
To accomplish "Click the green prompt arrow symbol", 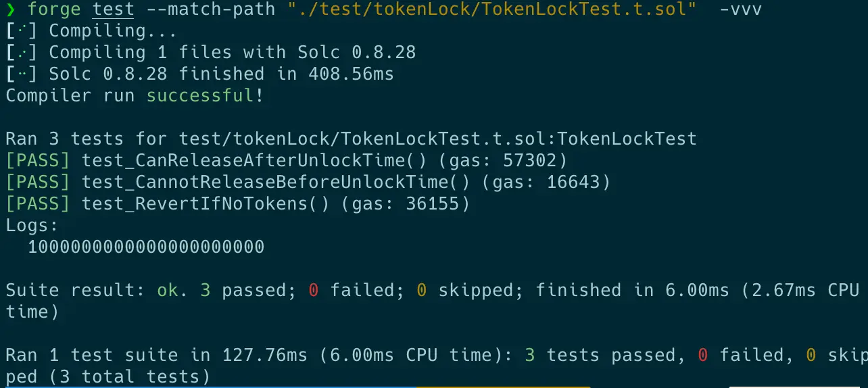I will pos(10,9).
